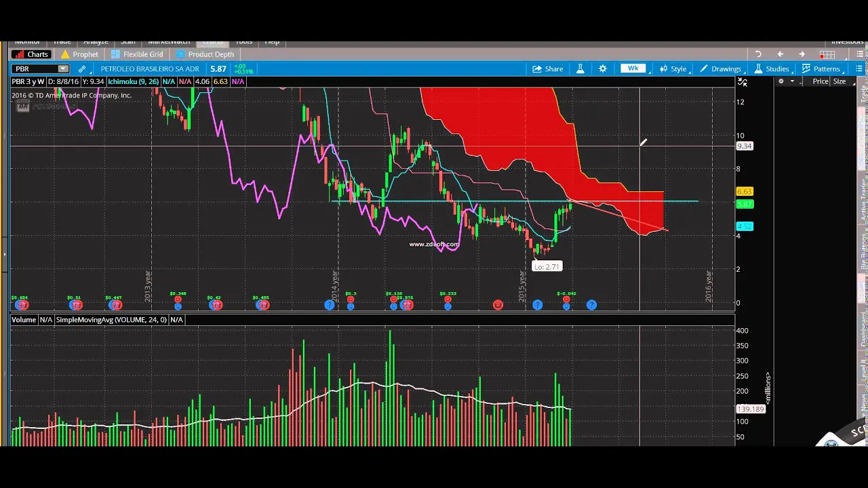868x488 pixels.
Task: Click the forward right arrow icon
Action: pyautogui.click(x=802, y=54)
